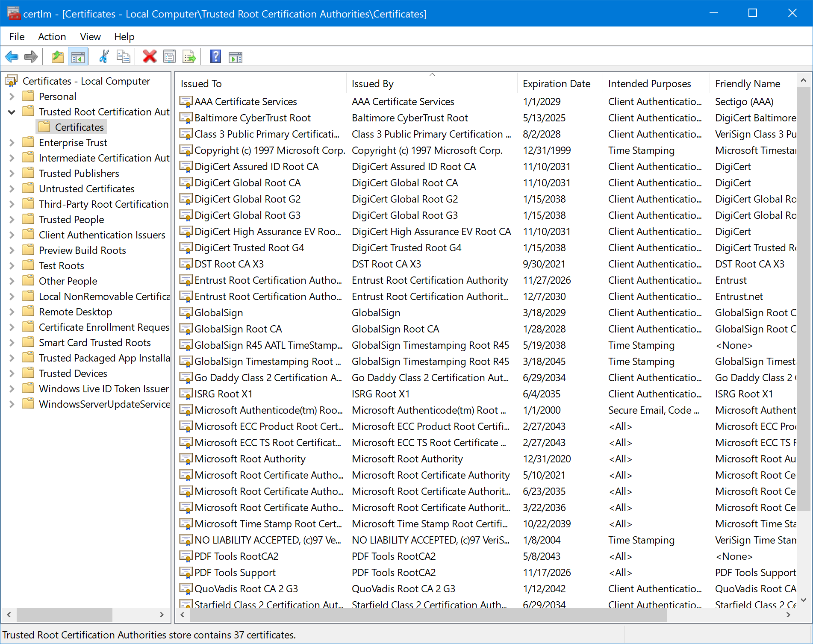The height and width of the screenshot is (644, 813).
Task: Expand the Trusted People node
Action: pos(12,220)
